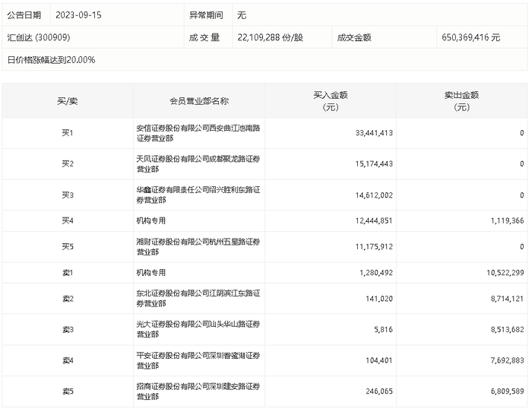Select the 卖5 row label
The width and height of the screenshot is (532, 412).
[x=67, y=391]
